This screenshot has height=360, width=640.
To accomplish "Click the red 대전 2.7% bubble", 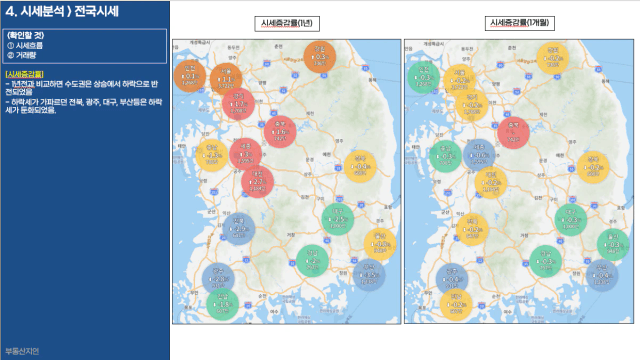I will pos(258,182).
